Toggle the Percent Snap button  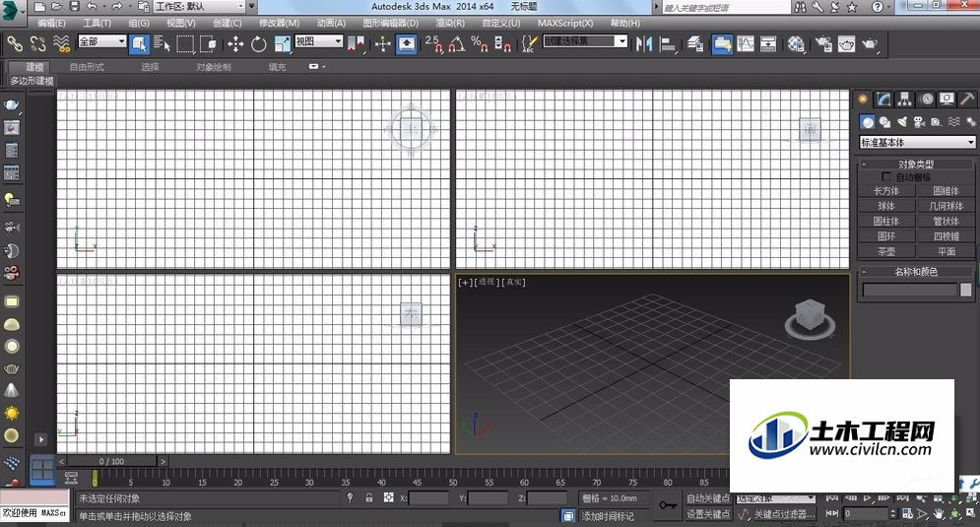pyautogui.click(x=480, y=43)
